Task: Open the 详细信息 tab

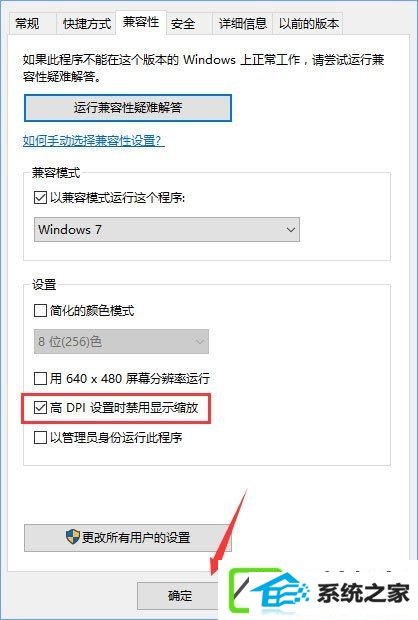Action: tap(242, 23)
